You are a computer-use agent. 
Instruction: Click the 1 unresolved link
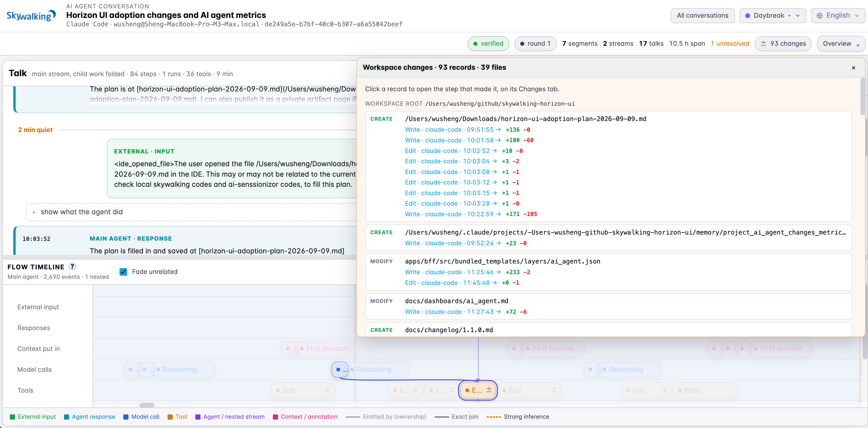point(729,43)
